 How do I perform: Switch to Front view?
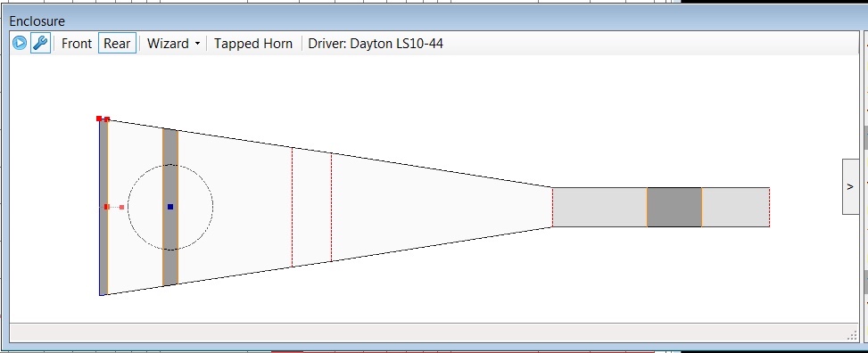(x=77, y=43)
